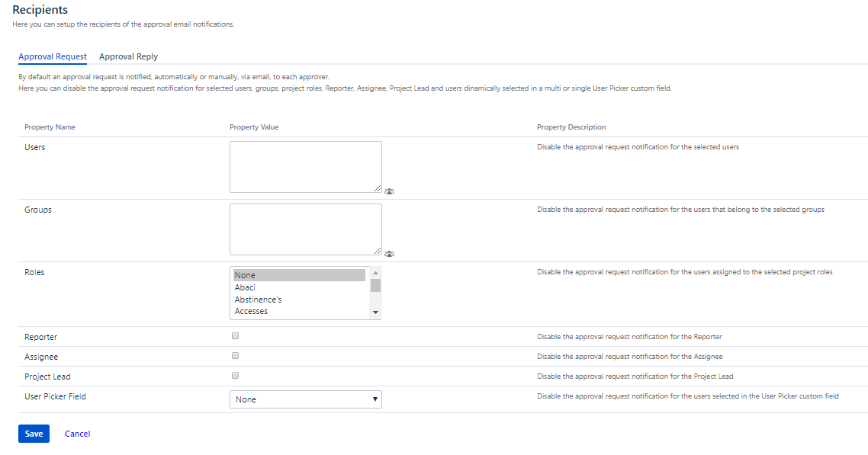Open the group picker icon beside Groups field
The image size is (868, 455).
point(389,254)
